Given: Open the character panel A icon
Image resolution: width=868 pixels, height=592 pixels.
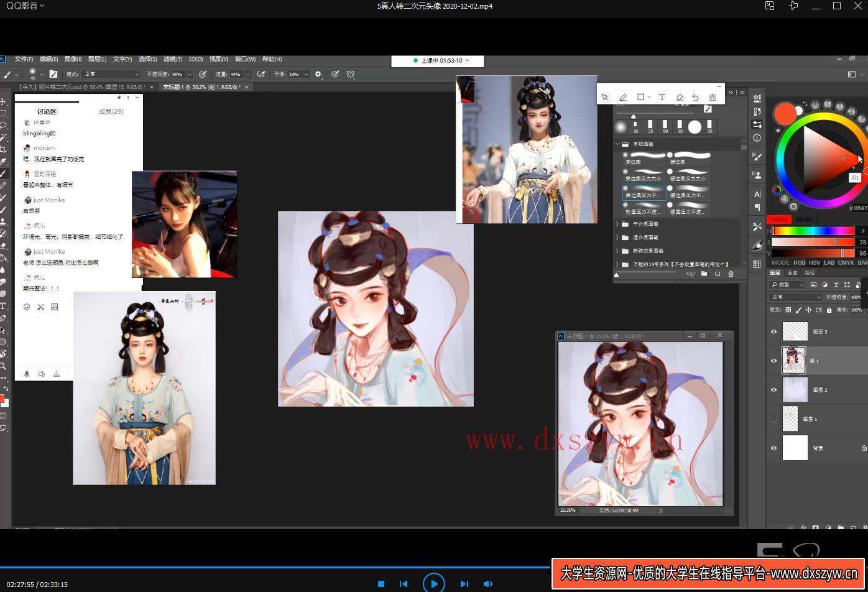Looking at the screenshot, I should (x=757, y=195).
